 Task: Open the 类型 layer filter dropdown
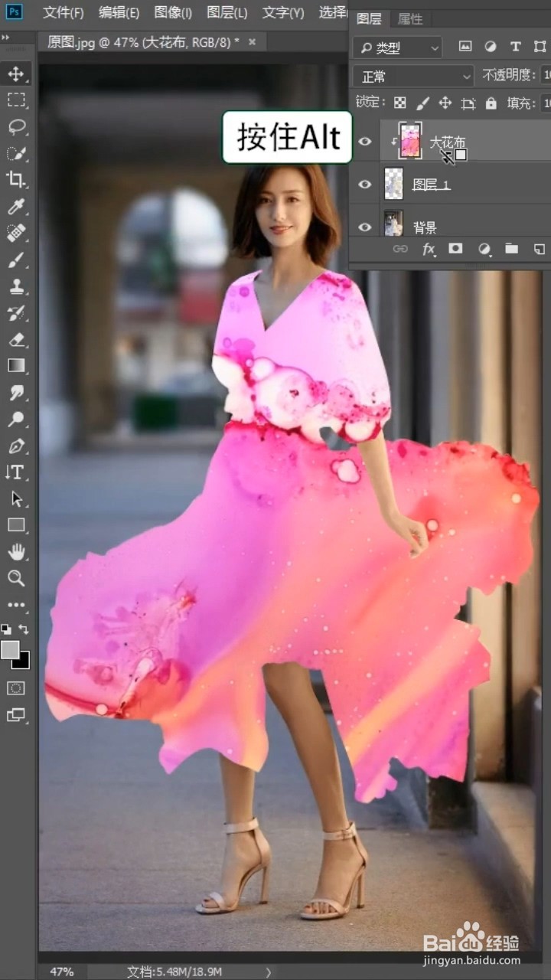coord(398,47)
